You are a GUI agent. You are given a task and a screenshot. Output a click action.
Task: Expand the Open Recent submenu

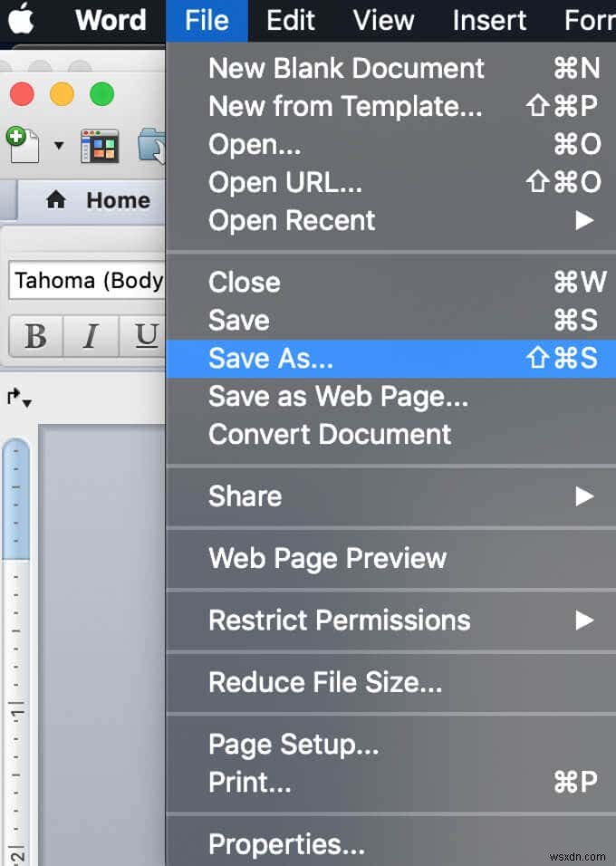tap(291, 220)
